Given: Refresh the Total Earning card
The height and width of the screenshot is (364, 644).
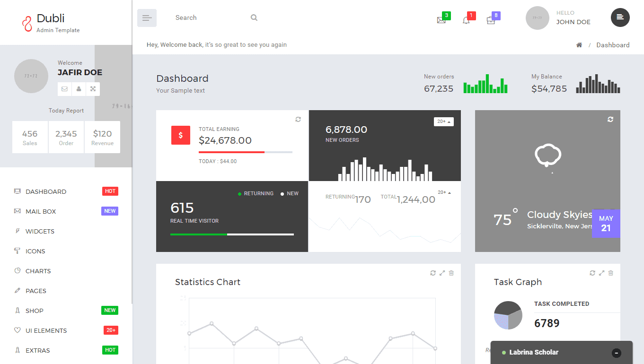Looking at the screenshot, I should tap(298, 120).
